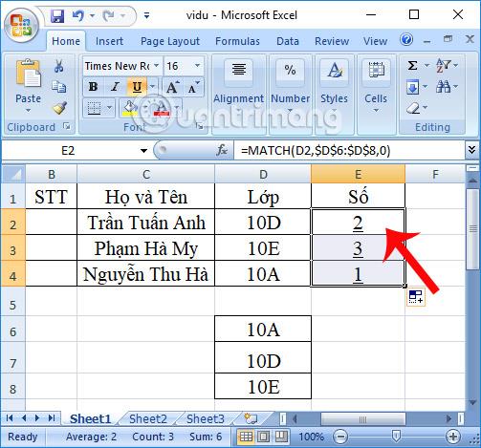Open borders dropdown arrow
Image resolution: width=481 pixels, height=448 pixels.
pyautogui.click(x=109, y=108)
